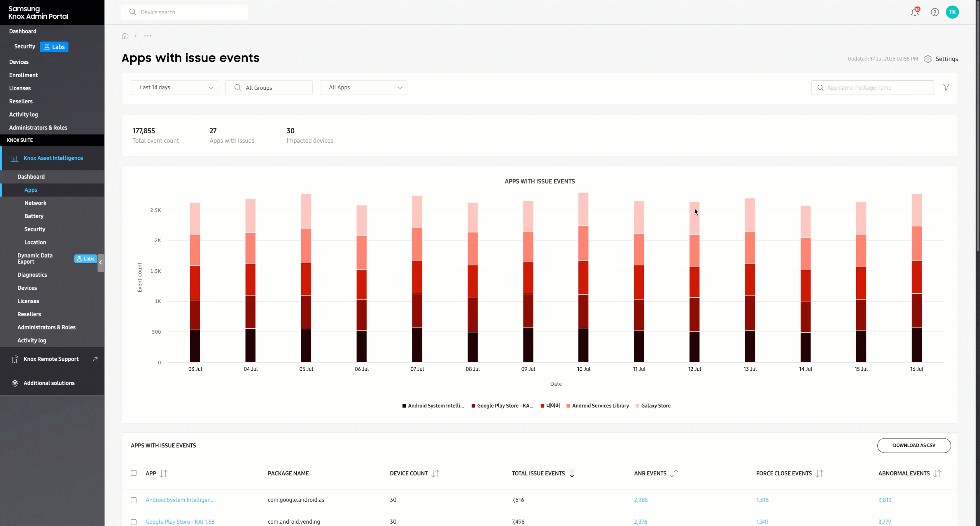Click the search icon in All Groups field

pyautogui.click(x=238, y=88)
